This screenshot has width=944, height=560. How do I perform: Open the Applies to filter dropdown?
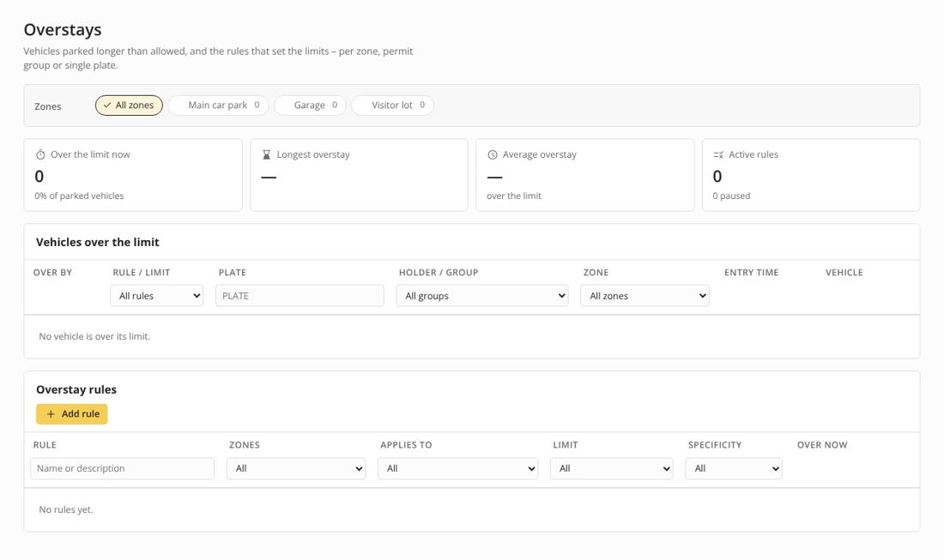click(x=457, y=468)
